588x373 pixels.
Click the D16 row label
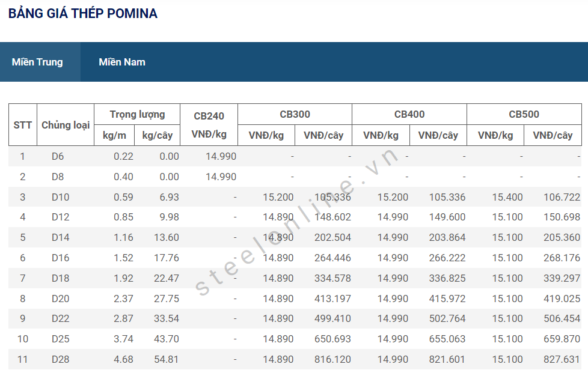(x=60, y=258)
